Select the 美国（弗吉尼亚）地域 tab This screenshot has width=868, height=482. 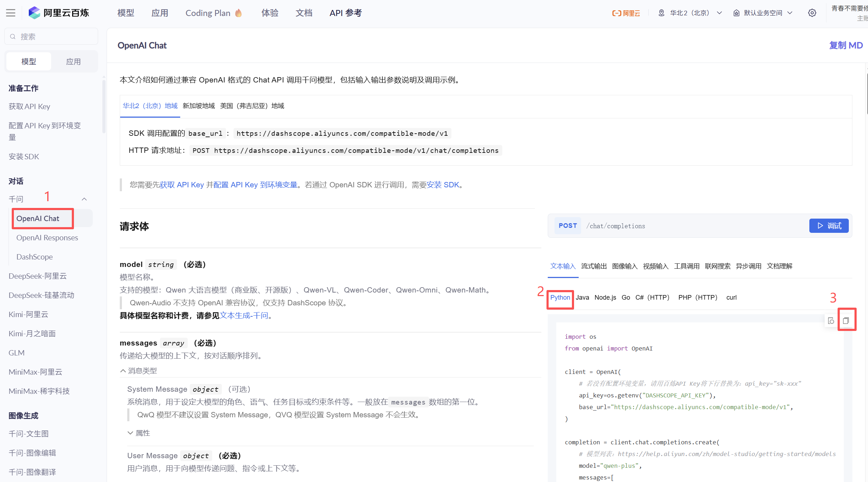click(252, 106)
